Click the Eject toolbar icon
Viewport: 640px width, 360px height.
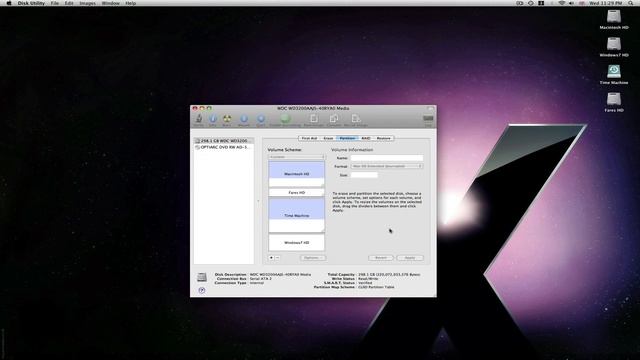pos(261,119)
